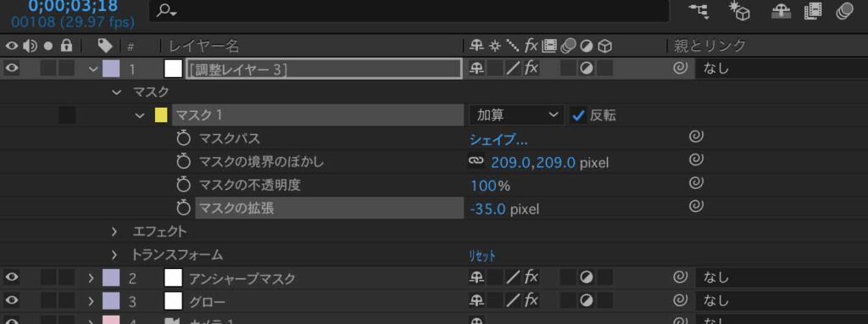Image resolution: width=868 pixels, height=324 pixels.
Task: Click the yellow マスク 1 color swatch
Action: 161,115
